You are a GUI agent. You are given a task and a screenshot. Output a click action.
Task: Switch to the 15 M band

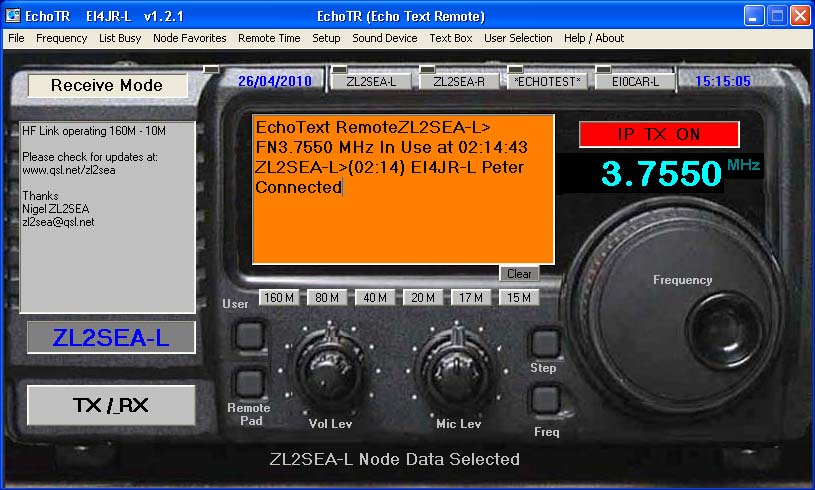click(519, 298)
